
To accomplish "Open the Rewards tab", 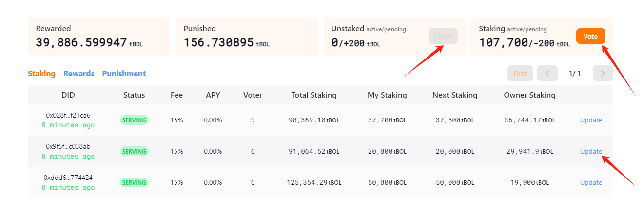I will coord(78,74).
